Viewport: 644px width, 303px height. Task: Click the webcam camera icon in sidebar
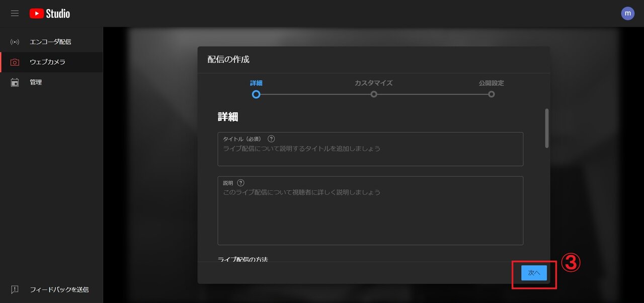pos(15,62)
